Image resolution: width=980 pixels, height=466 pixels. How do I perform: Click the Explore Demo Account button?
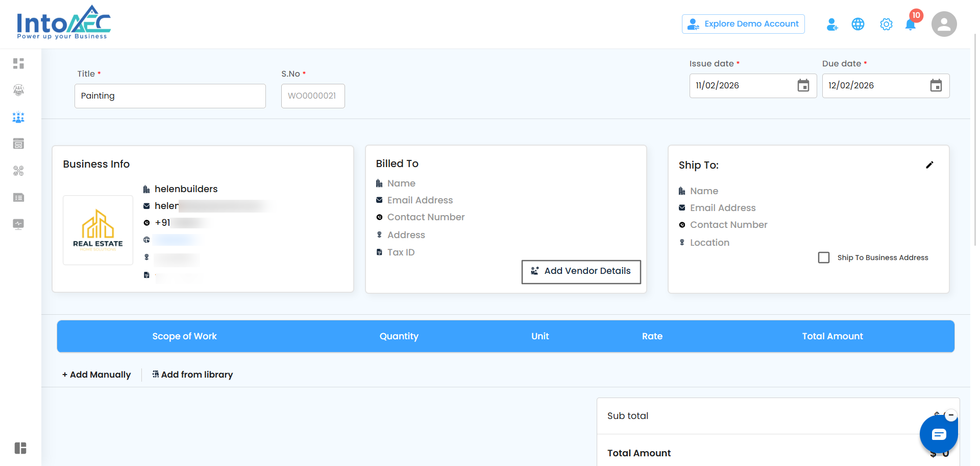point(743,24)
